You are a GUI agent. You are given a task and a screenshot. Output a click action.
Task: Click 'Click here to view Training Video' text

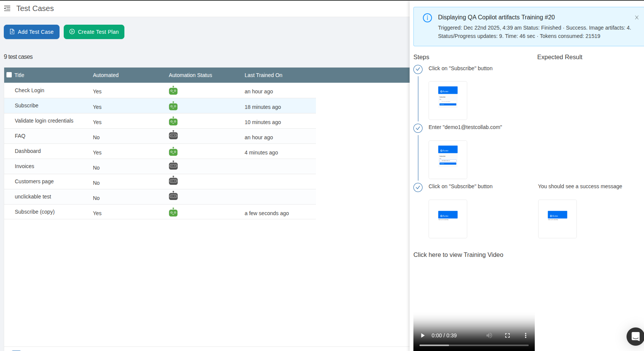458,255
